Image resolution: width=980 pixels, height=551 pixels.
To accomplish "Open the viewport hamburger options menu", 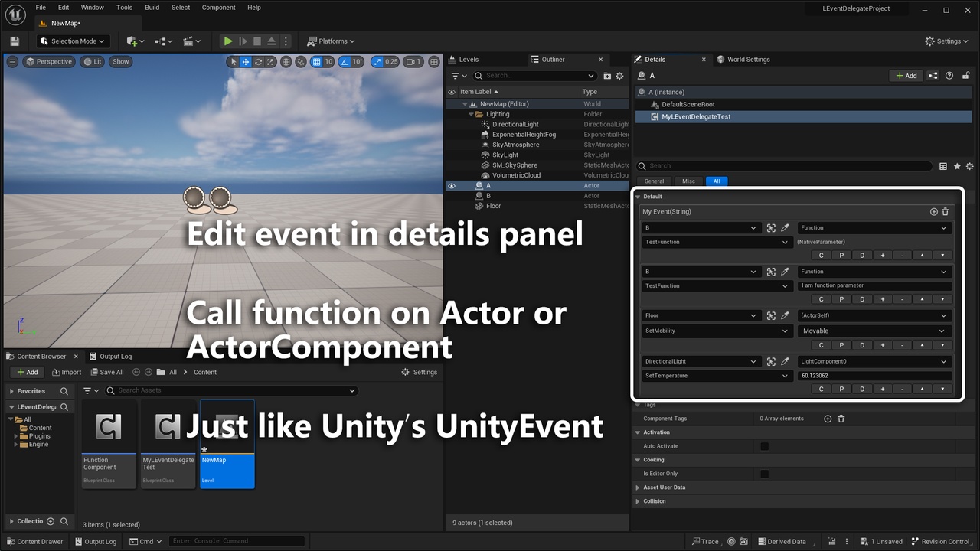I will pos(12,61).
